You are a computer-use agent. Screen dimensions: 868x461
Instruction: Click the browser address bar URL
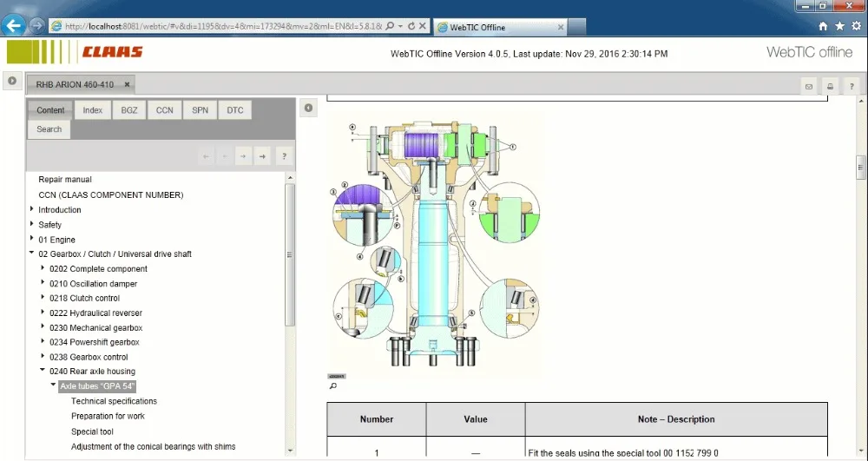point(223,26)
